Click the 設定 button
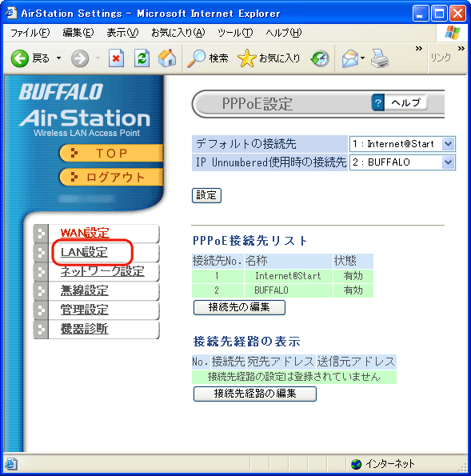 (x=206, y=195)
